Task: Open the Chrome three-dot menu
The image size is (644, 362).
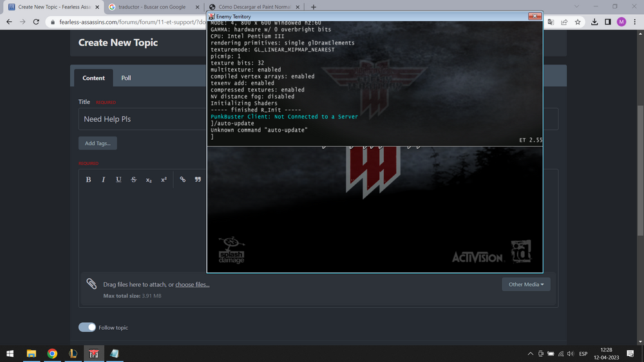Action: pos(634,22)
